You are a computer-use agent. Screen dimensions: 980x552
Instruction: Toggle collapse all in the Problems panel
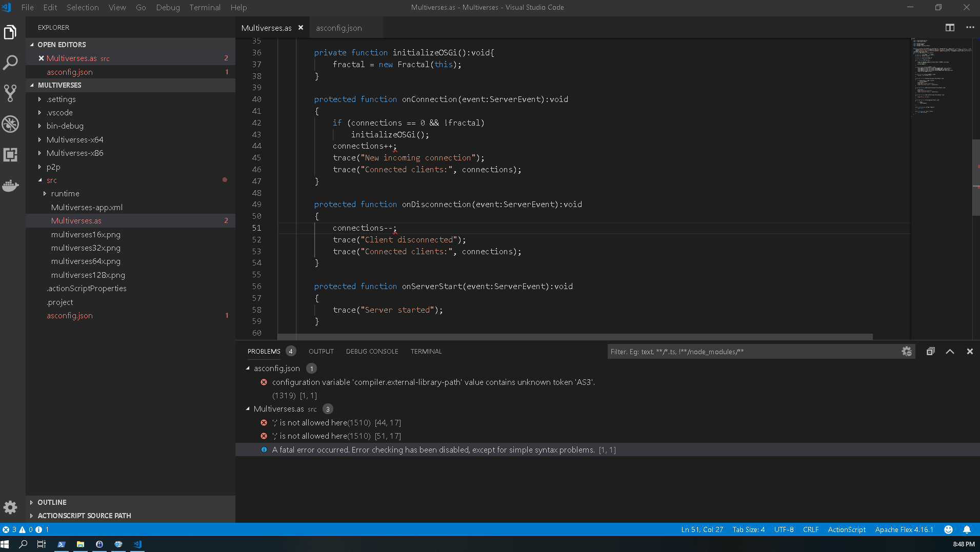point(930,351)
